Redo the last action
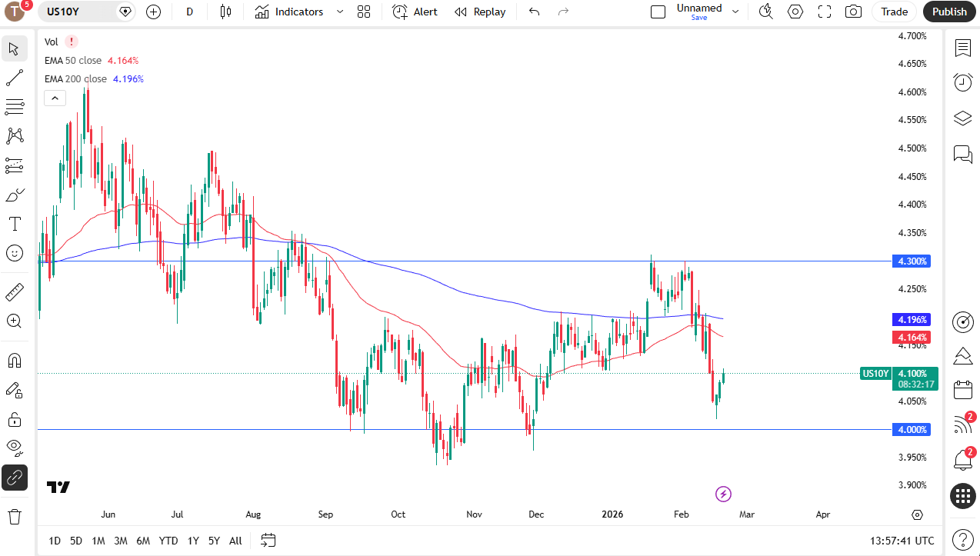980x556 pixels. click(x=563, y=12)
